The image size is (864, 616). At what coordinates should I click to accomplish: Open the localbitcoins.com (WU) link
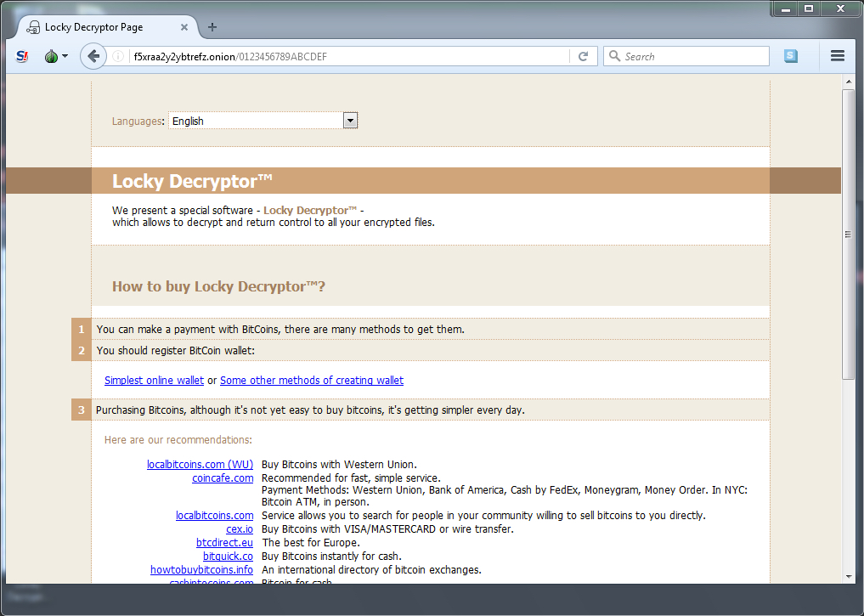tap(200, 465)
